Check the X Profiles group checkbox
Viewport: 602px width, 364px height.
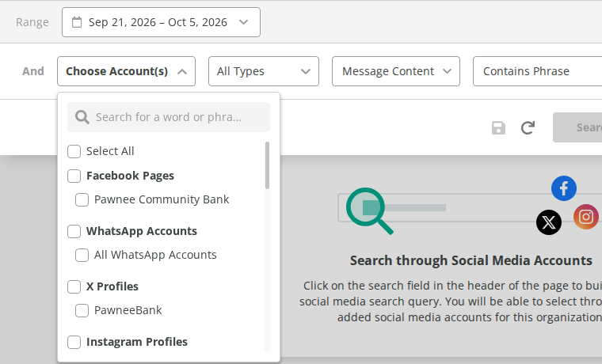coord(74,286)
